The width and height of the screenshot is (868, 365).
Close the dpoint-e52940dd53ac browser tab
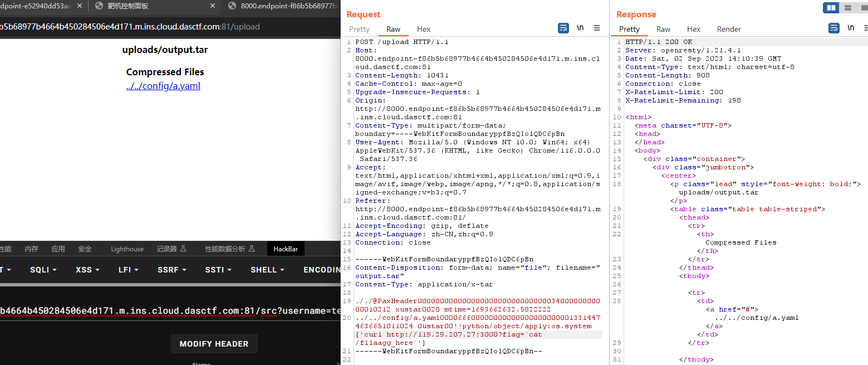(x=80, y=6)
